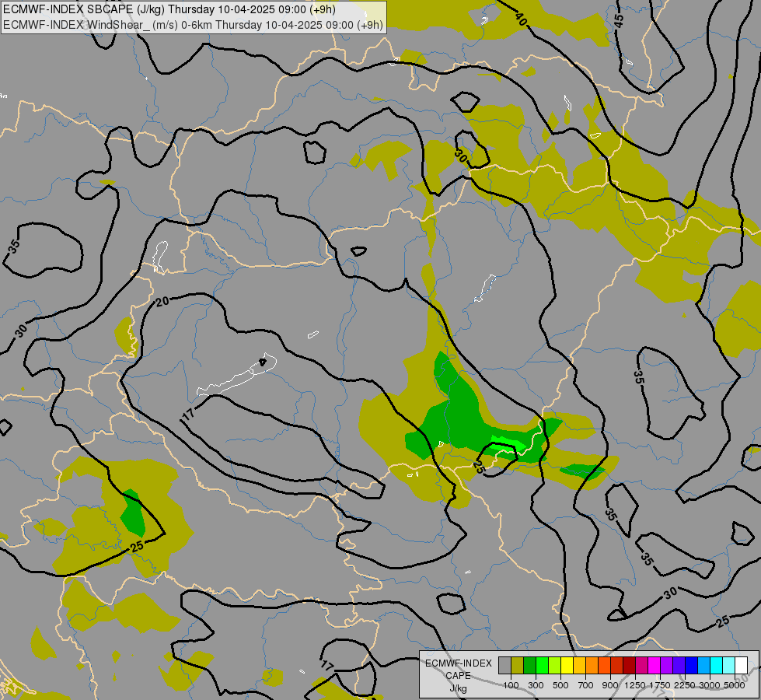The width and height of the screenshot is (761, 700).
Task: Click the legend value 5000
Action: 735,685
